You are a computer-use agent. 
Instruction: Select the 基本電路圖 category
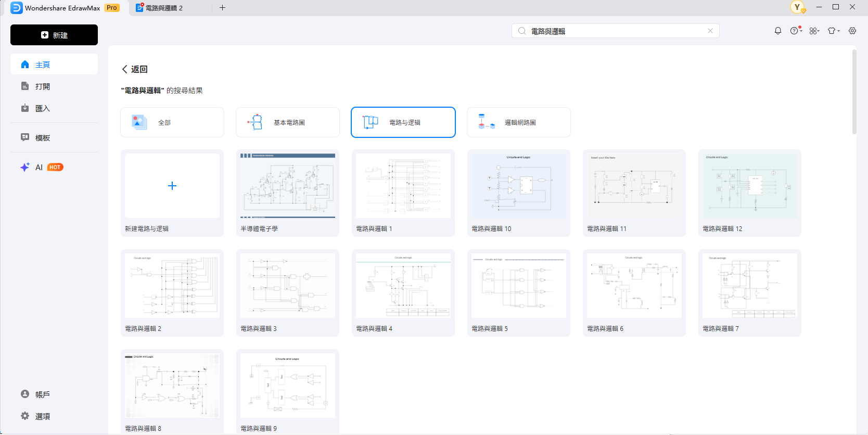[x=288, y=123]
